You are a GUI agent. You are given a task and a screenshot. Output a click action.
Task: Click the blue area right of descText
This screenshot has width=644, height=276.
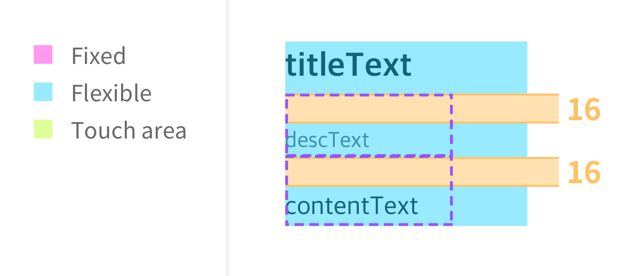[x=489, y=140]
